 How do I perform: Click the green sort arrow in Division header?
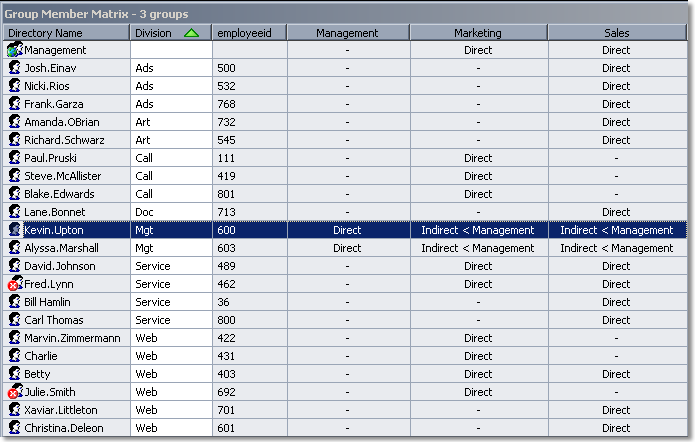191,33
